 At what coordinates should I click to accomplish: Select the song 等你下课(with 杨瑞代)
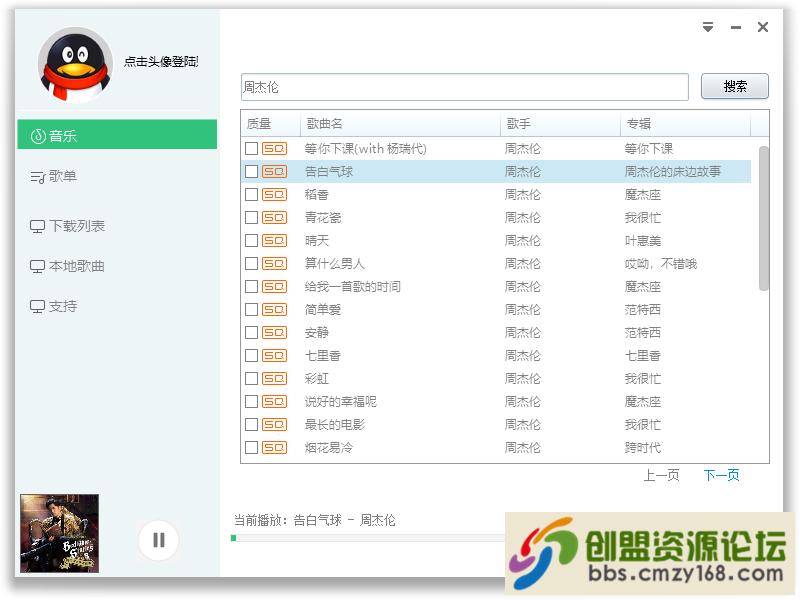[x=365, y=148]
